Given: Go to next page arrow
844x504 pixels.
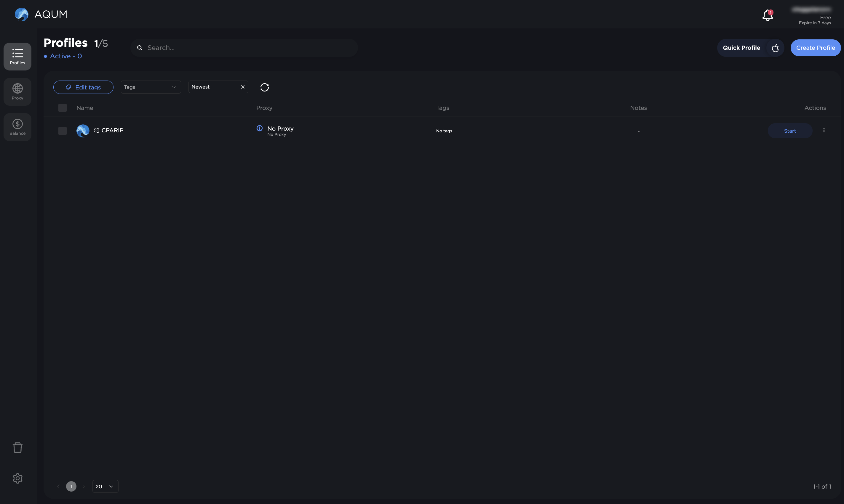Looking at the screenshot, I should click(x=84, y=486).
